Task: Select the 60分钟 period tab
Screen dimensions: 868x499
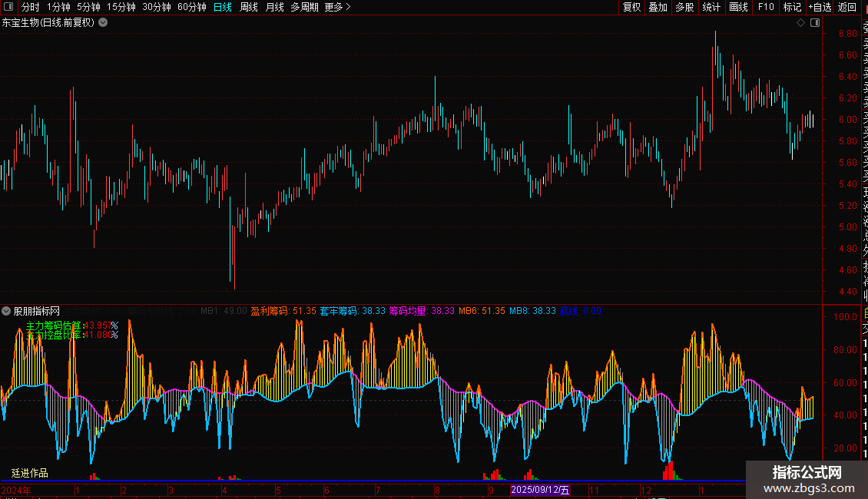Action: click(191, 7)
